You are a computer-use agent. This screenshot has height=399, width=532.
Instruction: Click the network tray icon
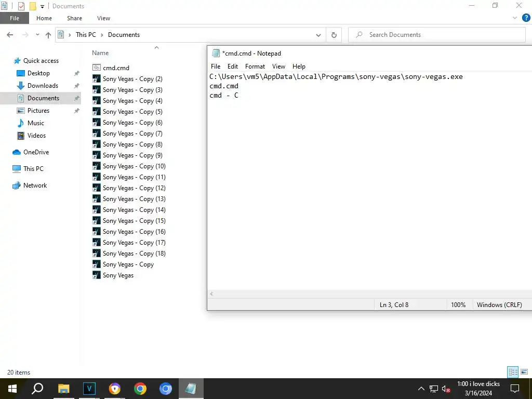point(434,389)
